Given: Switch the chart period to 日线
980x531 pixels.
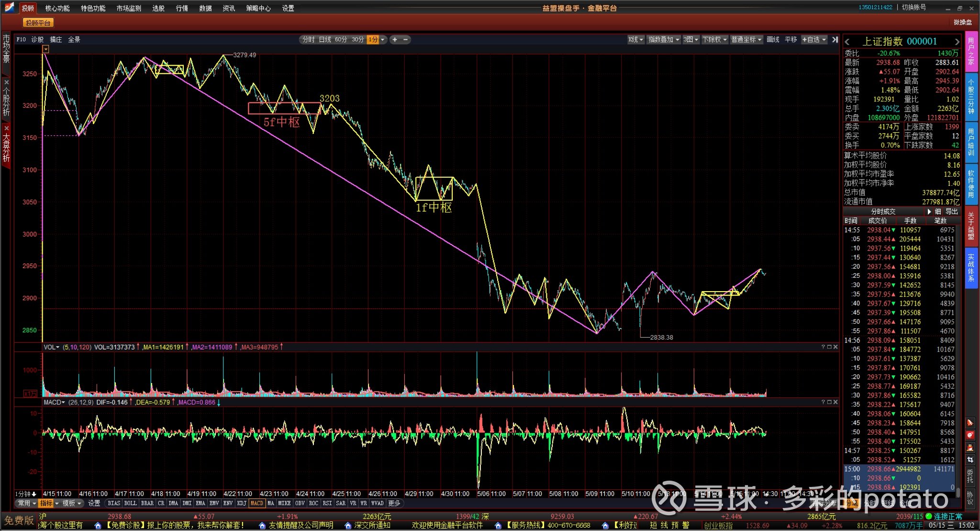Looking at the screenshot, I should pyautogui.click(x=325, y=40).
